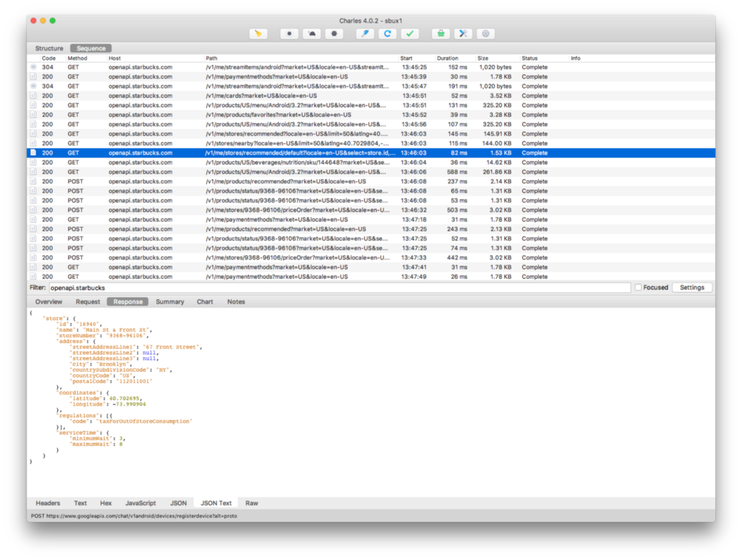
Task: Validate the selected response with checkmark icon
Action: [410, 33]
